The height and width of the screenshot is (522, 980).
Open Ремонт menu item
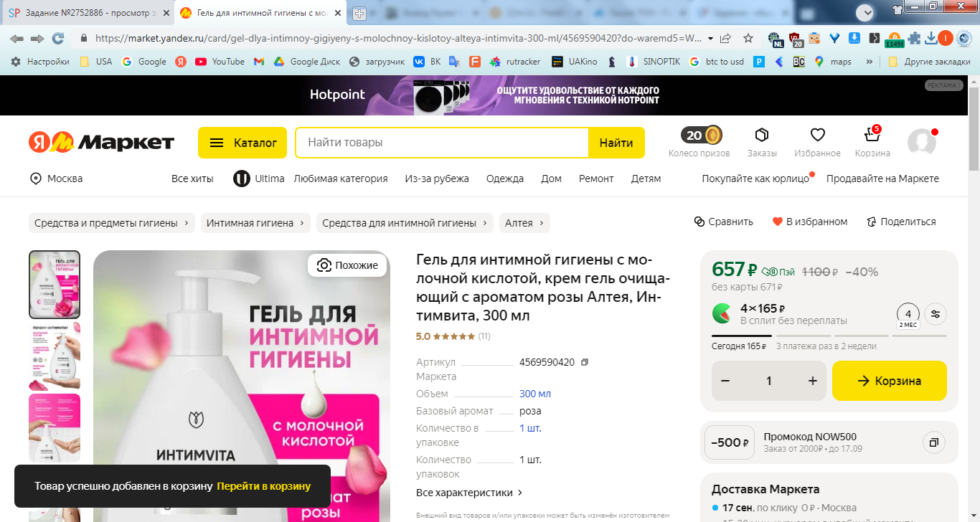tap(596, 179)
